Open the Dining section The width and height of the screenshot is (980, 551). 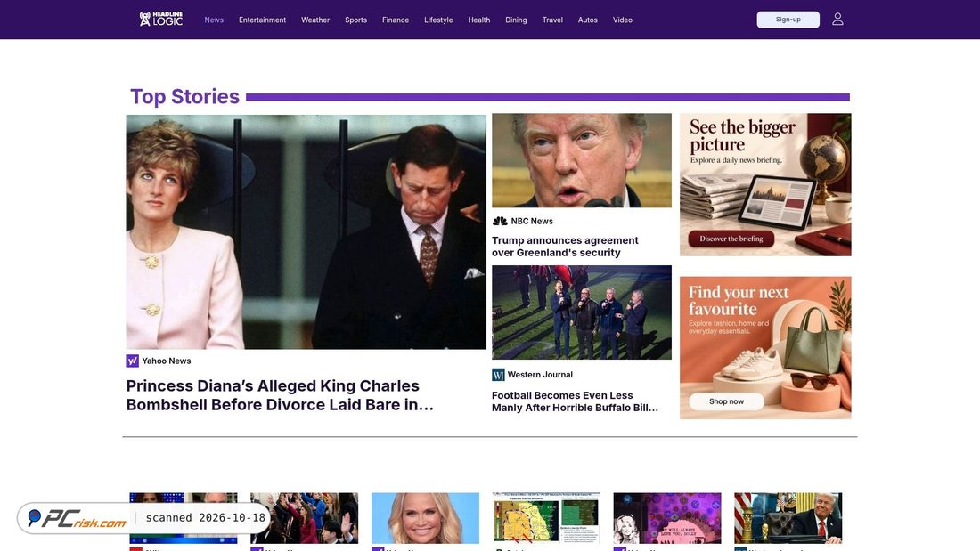click(x=516, y=20)
